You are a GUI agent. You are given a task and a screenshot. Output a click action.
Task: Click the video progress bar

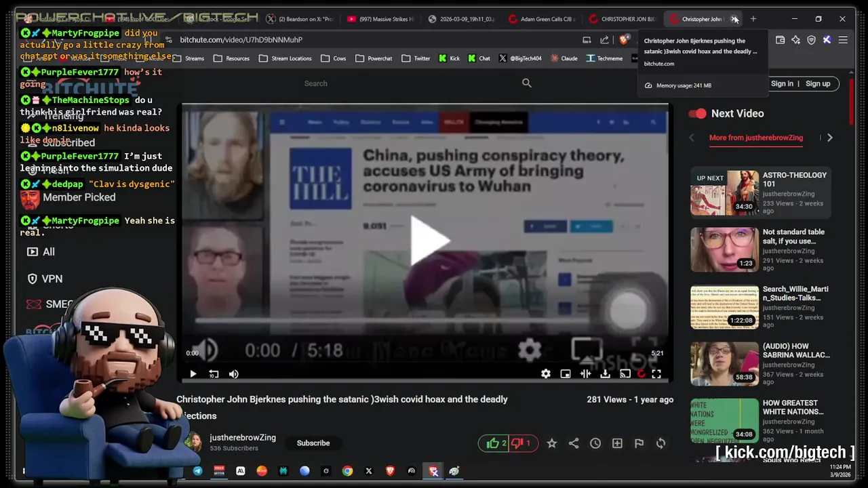point(425,362)
